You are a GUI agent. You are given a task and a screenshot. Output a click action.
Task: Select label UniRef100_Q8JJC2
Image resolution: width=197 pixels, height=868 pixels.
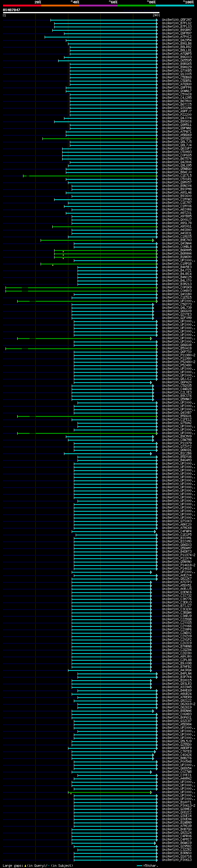click(177, 379)
